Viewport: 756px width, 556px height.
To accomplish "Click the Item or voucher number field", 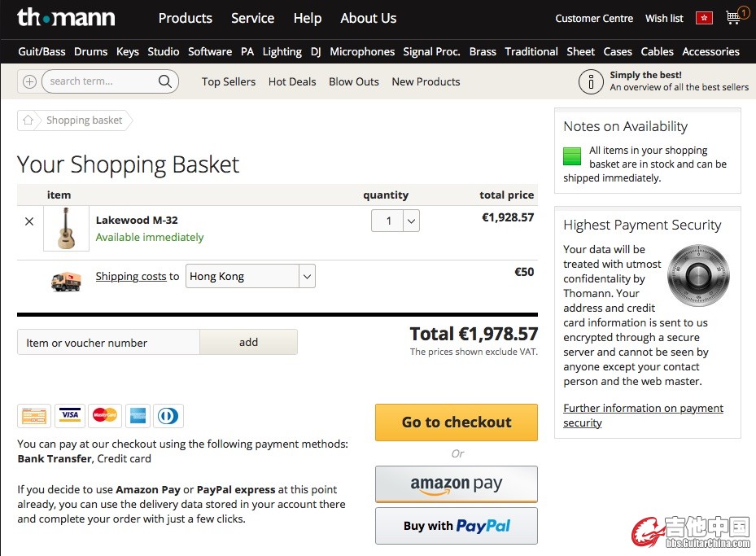I will 108,343.
